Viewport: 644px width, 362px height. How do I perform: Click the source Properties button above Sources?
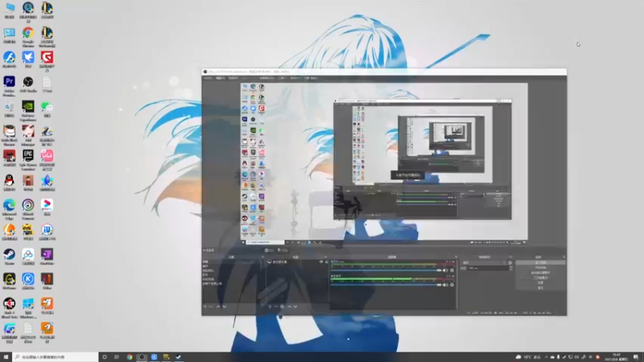pyautogui.click(x=270, y=250)
